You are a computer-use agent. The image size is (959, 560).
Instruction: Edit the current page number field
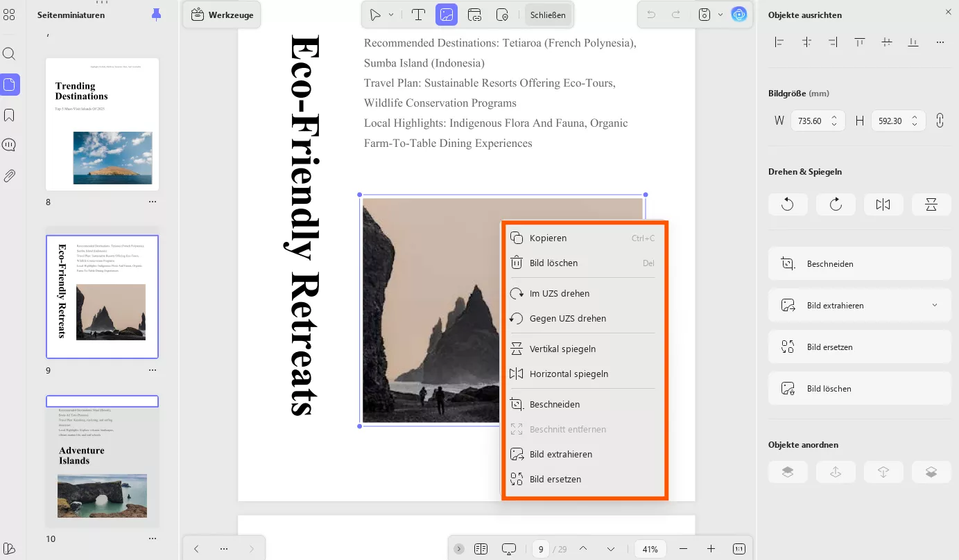click(541, 549)
